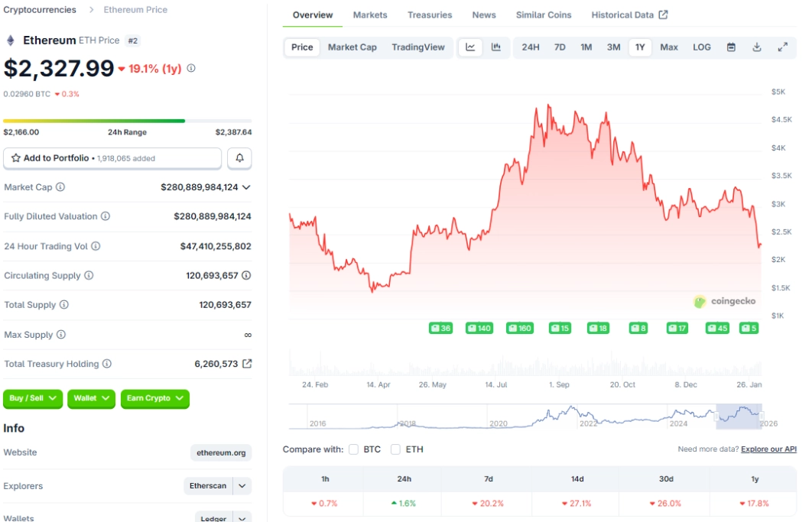The height and width of the screenshot is (522, 812).
Task: Switch to candlestick chart view
Action: coord(494,47)
